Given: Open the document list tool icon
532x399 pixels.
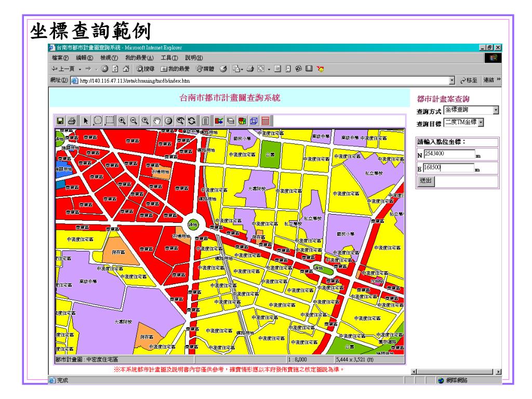Looking at the screenshot, I should click(205, 121).
